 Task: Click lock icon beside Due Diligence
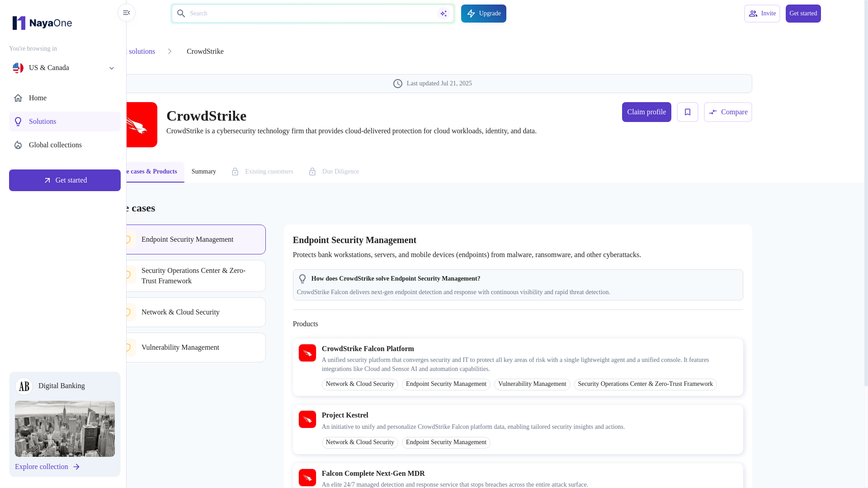tap(312, 172)
